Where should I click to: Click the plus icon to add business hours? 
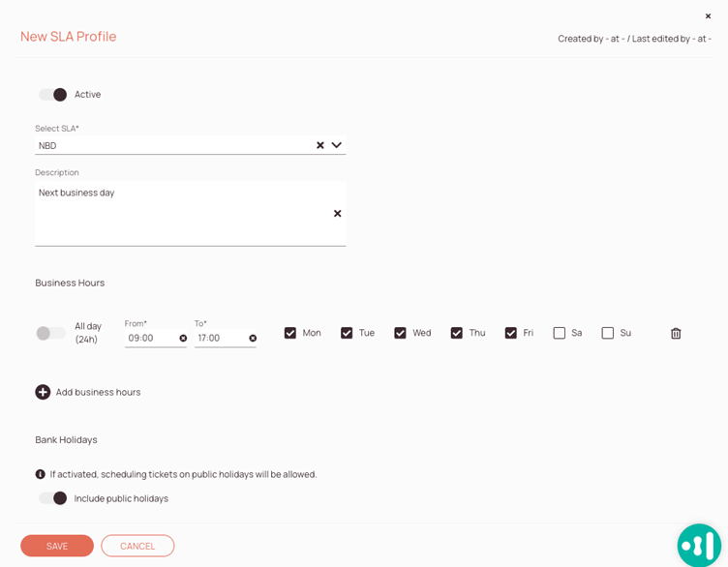coord(43,392)
